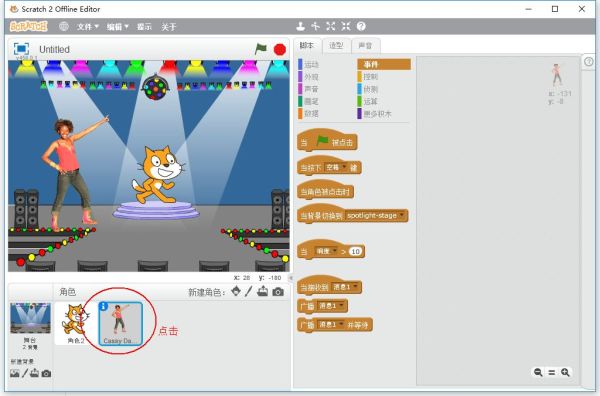Open the spotlight-stage backdrop dropdown
This screenshot has height=396, width=600.
pyautogui.click(x=375, y=215)
